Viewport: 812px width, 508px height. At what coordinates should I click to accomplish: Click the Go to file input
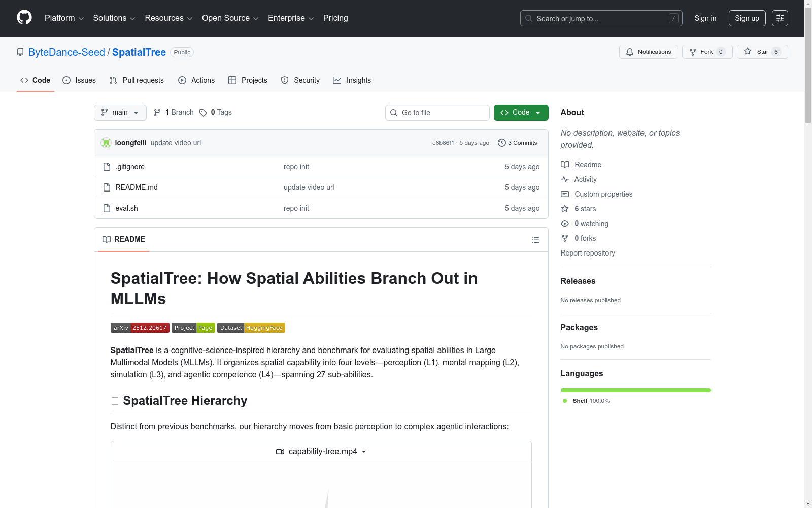pos(437,113)
